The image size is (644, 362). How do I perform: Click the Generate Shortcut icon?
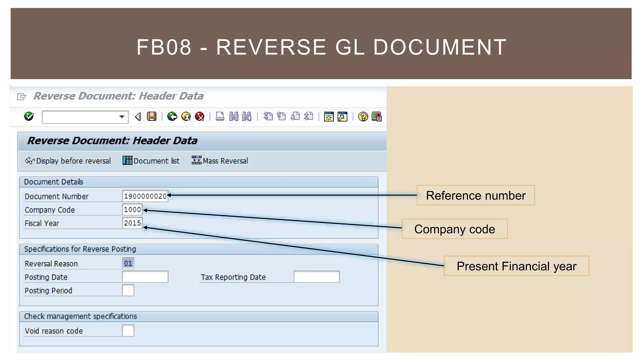coord(342,117)
